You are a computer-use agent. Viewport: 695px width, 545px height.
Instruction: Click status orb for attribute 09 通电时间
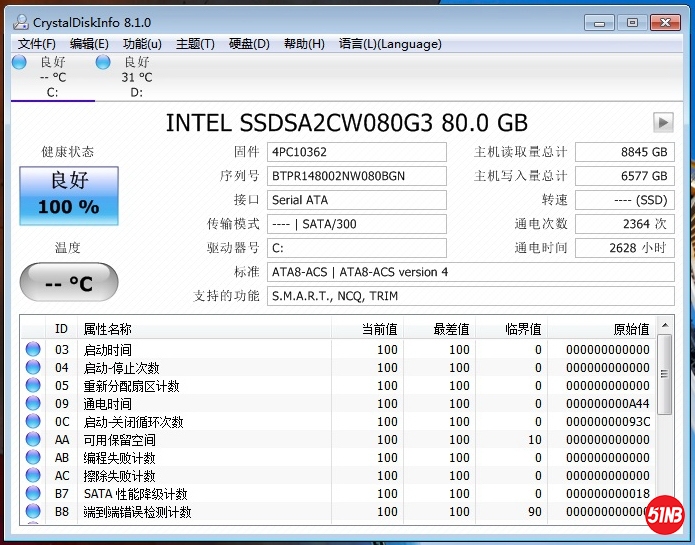tap(33, 404)
